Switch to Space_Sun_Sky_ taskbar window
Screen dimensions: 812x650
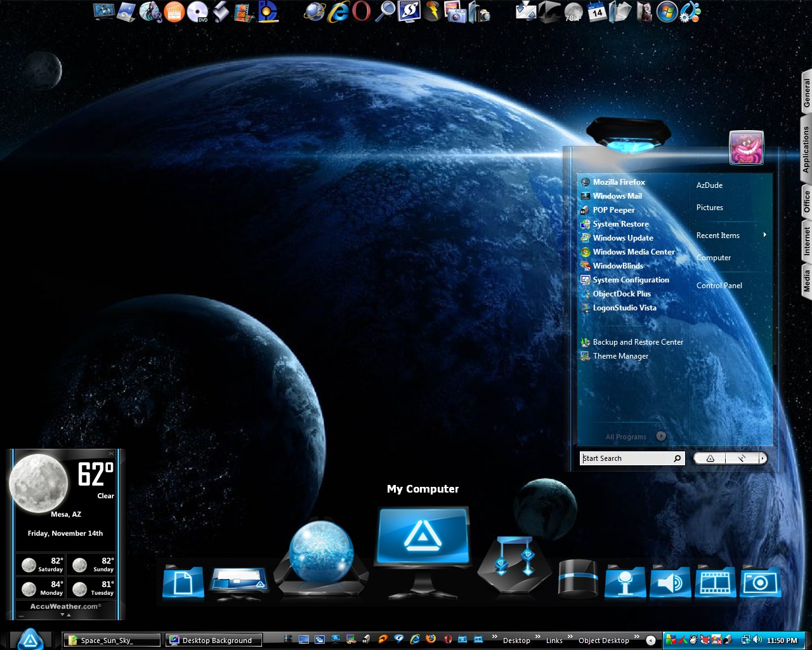(112, 640)
